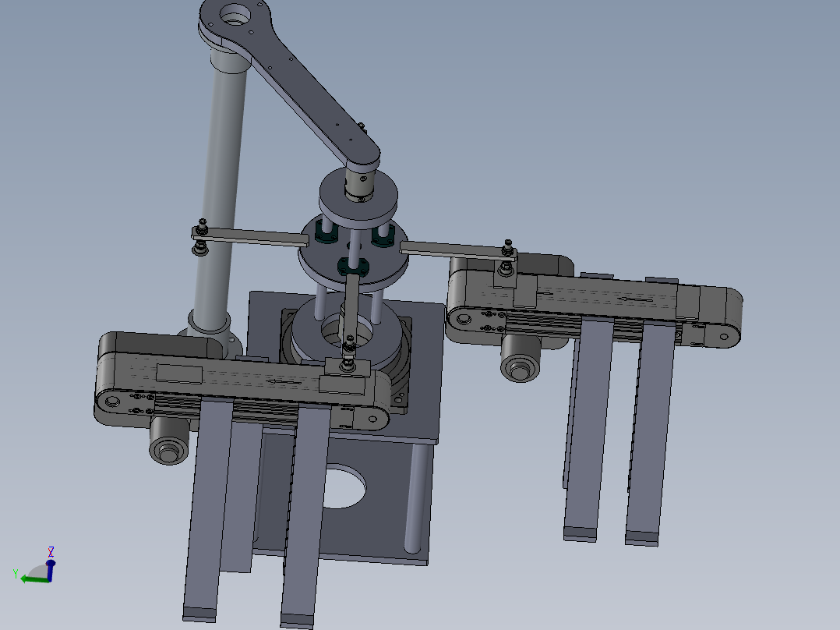Select the cylindrical motor under right conveyor
Screen dimensions: 840x630
[521, 359]
